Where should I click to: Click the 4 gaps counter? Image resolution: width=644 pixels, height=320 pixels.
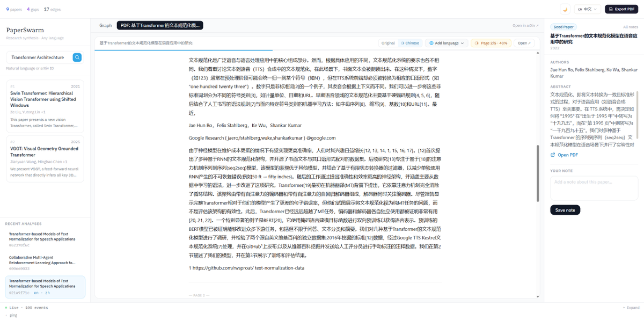pos(33,9)
